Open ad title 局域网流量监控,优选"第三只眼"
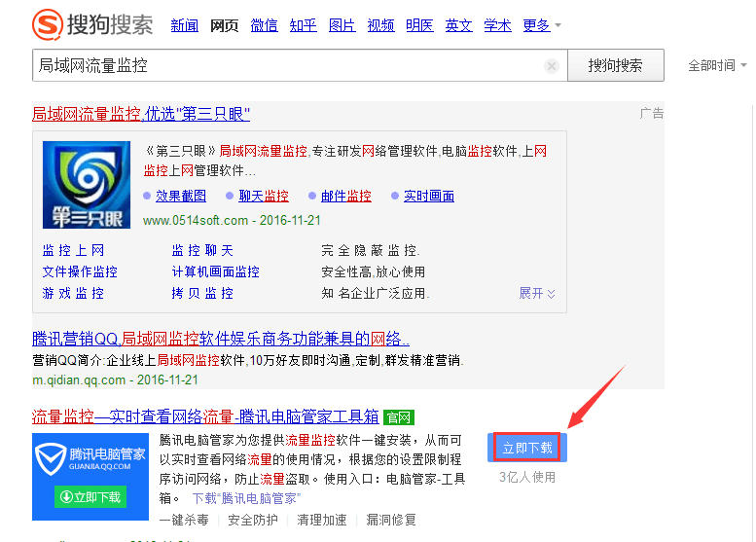The height and width of the screenshot is (542, 756). 141,114
